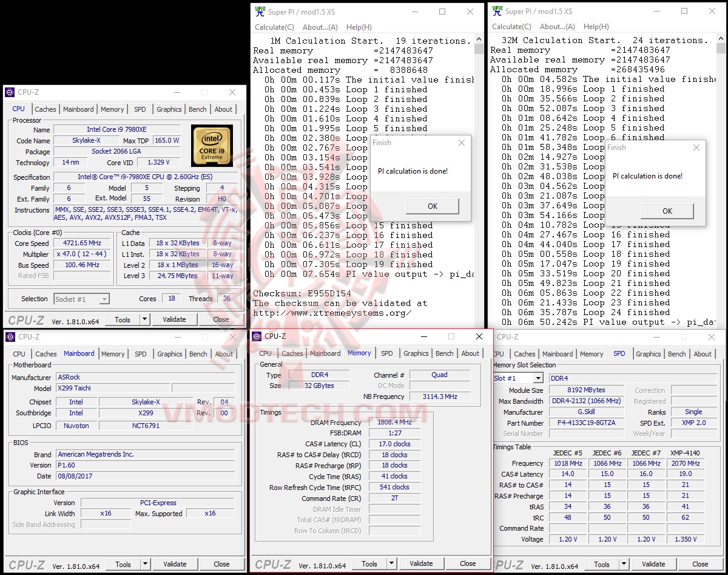Switch to Mainboard tab in SPD window
Screen dimensions: 728x575
point(558,354)
